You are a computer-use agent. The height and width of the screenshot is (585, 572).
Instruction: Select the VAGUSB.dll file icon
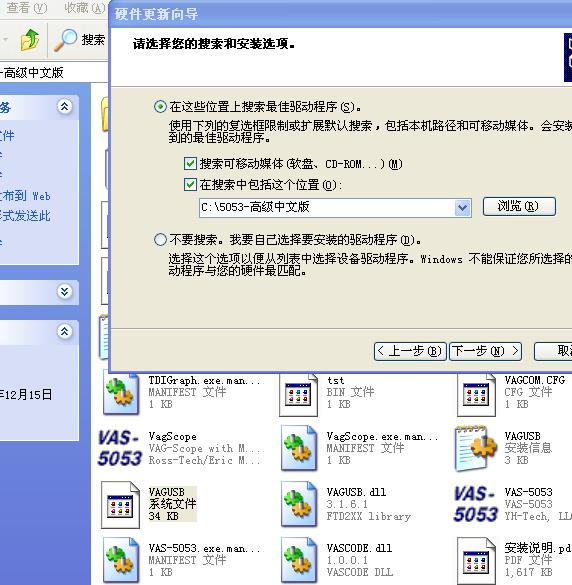pyautogui.click(x=299, y=504)
